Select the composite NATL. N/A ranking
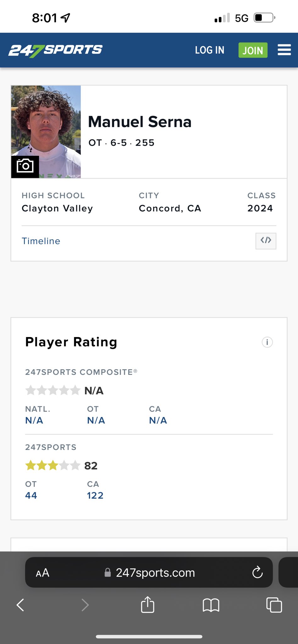The image size is (298, 644). (34, 420)
